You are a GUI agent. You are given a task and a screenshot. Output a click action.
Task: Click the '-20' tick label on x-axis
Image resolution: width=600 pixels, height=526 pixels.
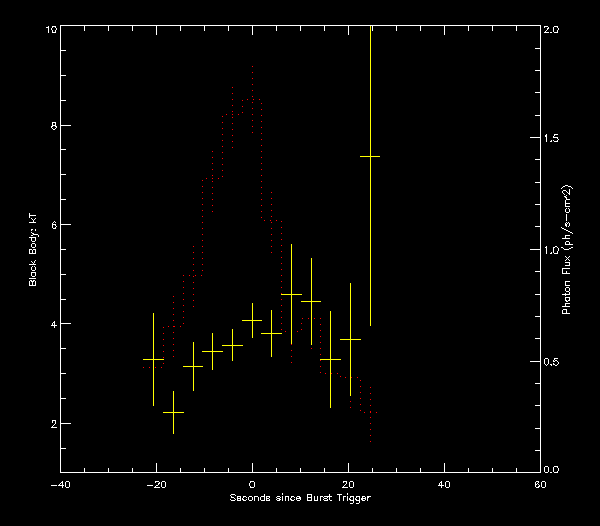tap(155, 484)
